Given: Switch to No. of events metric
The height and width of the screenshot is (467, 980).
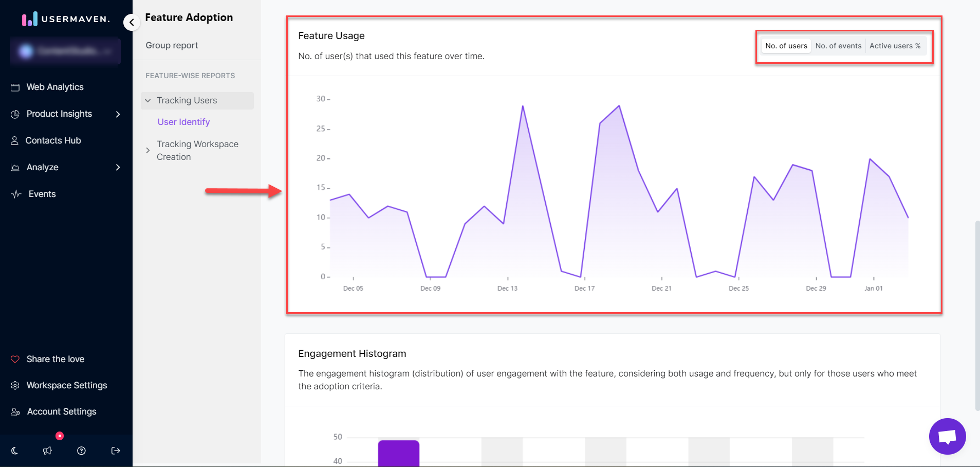Looking at the screenshot, I should pyautogui.click(x=838, y=46).
